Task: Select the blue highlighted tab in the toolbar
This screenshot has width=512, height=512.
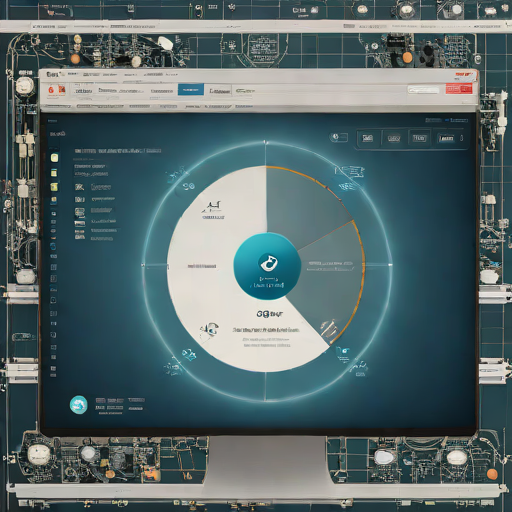Action: (x=191, y=89)
